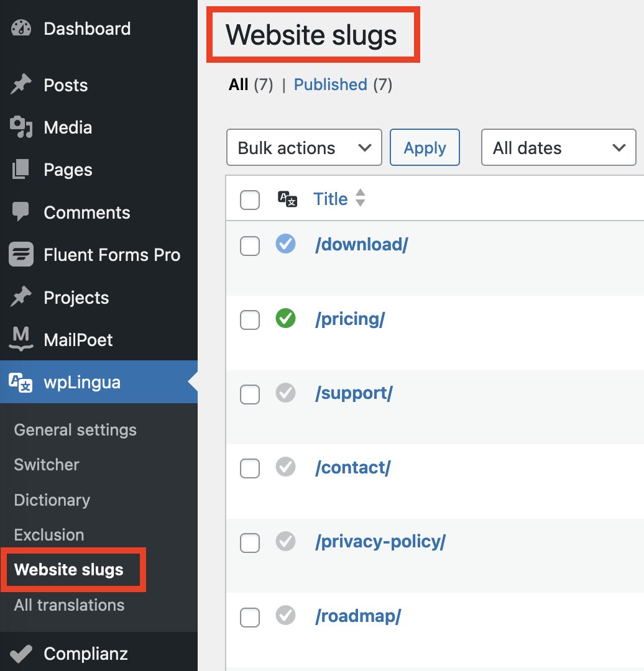
Task: Go to Media in the sidebar
Action: (68, 127)
